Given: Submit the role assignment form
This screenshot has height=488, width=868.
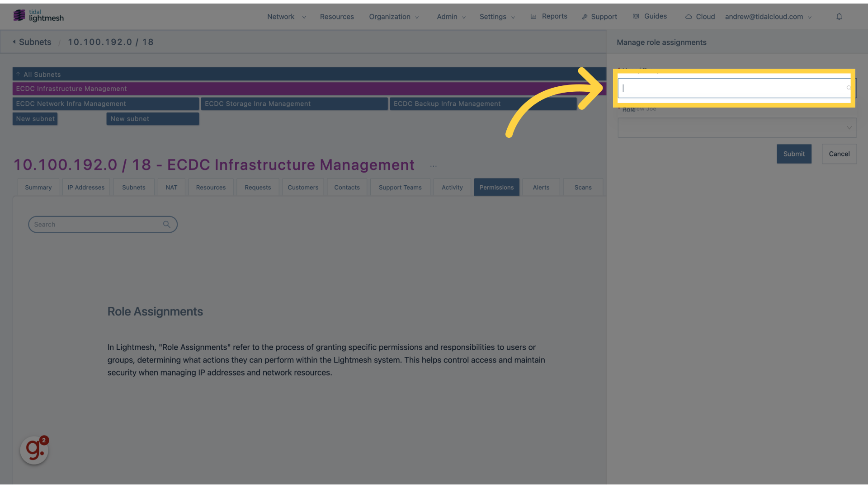Looking at the screenshot, I should pyautogui.click(x=794, y=154).
